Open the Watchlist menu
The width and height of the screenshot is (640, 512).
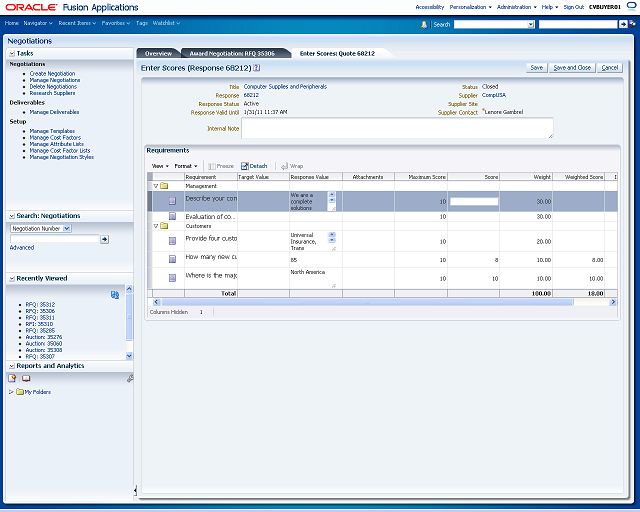[166, 23]
